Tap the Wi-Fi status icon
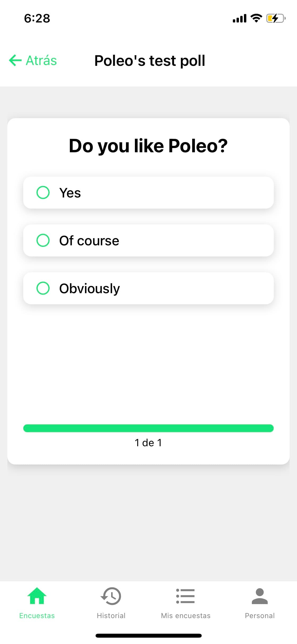The width and height of the screenshot is (297, 644). point(256,18)
